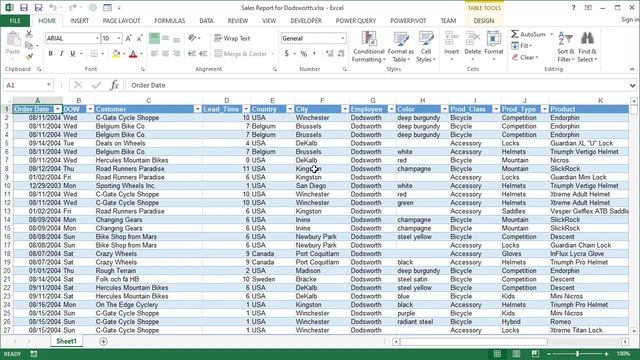The height and width of the screenshot is (360, 640).
Task: Click the Orientation text angle icon
Action: point(192,38)
